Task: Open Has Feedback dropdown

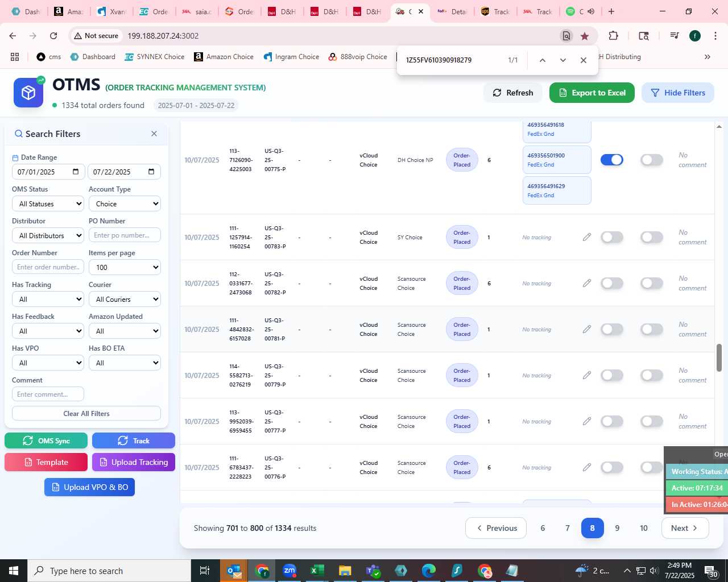Action: 48,331
